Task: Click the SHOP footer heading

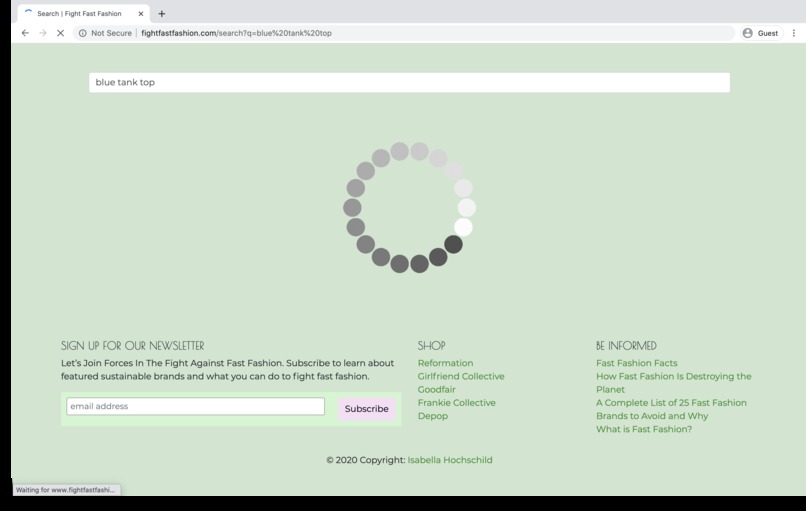Action: [x=431, y=345]
